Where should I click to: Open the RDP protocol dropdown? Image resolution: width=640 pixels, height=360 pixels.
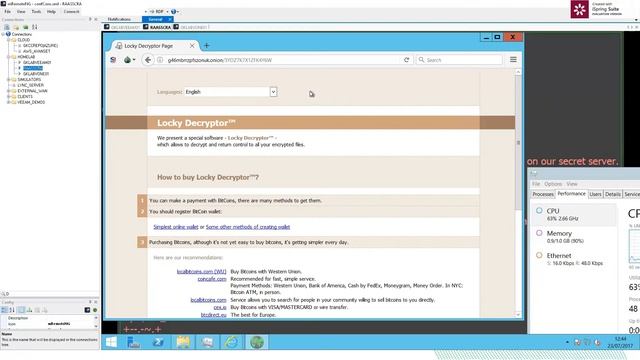pyautogui.click(x=158, y=11)
